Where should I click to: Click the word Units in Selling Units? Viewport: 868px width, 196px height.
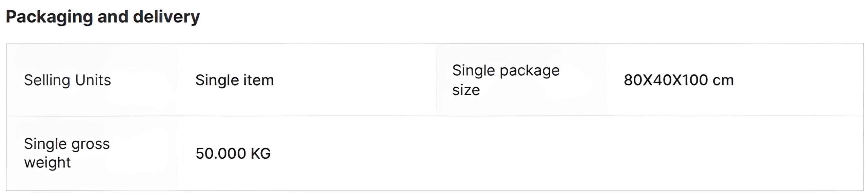(93, 80)
